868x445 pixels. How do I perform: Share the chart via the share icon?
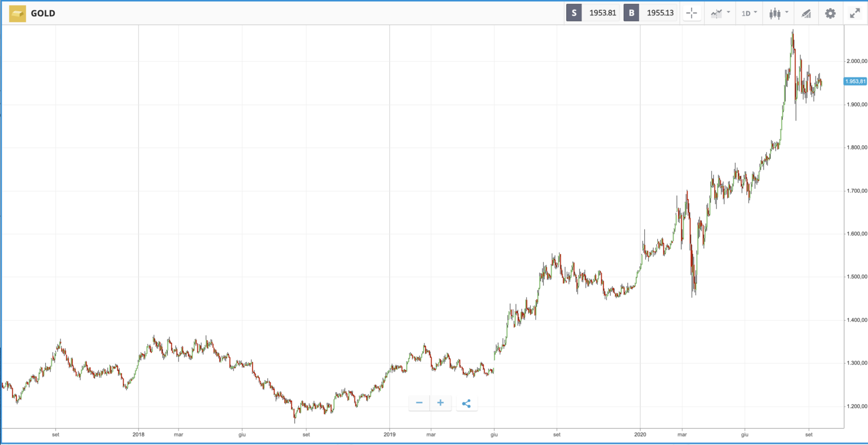[x=467, y=403]
